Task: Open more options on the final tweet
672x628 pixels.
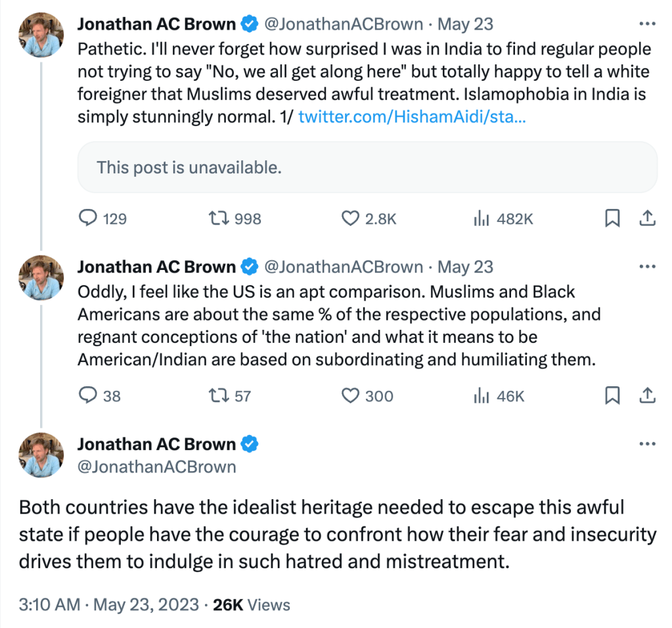Action: point(647,445)
